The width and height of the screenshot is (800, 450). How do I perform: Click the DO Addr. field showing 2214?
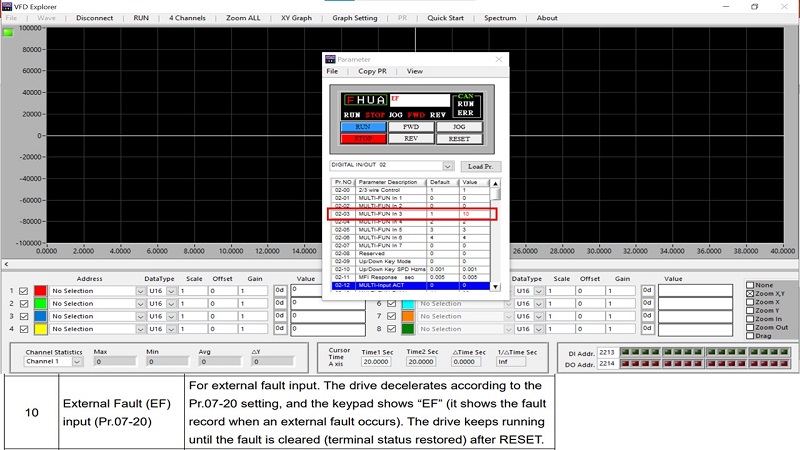tap(607, 364)
